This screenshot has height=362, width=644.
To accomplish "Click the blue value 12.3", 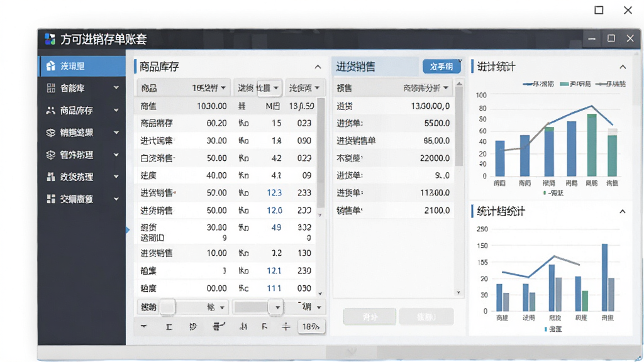I will pos(274,192).
